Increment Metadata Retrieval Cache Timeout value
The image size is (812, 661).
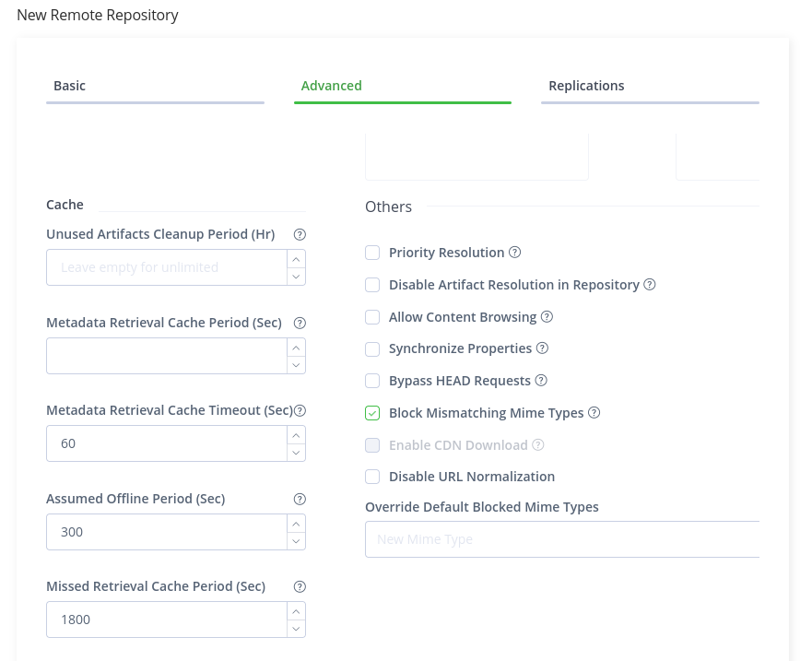[295, 435]
